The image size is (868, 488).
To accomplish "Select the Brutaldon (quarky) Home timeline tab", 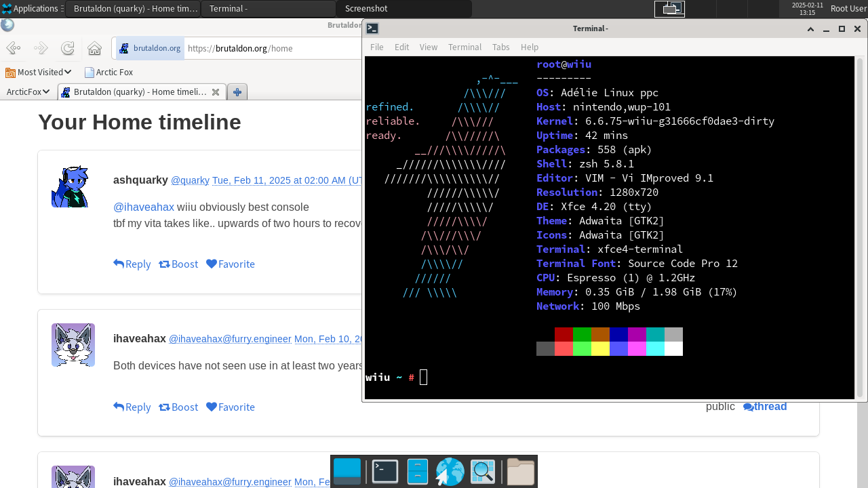I will (x=140, y=92).
